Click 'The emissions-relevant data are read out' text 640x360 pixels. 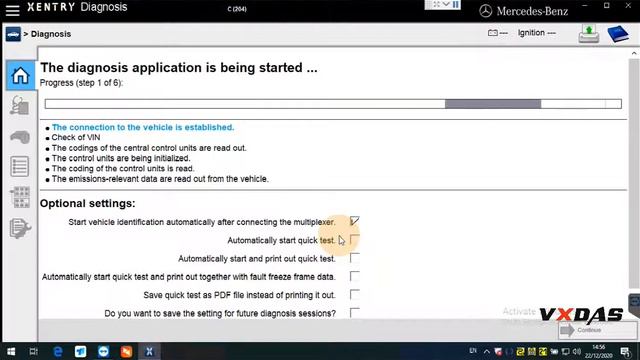(x=160, y=179)
